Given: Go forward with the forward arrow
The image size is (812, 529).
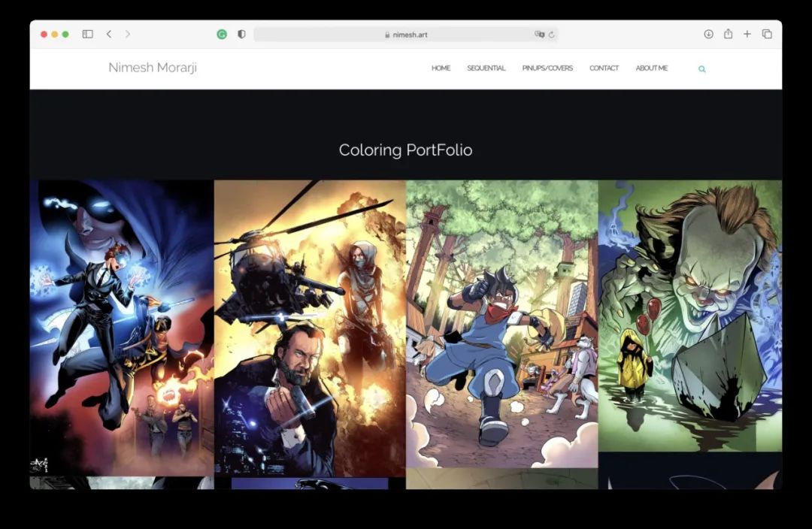Looking at the screenshot, I should tap(127, 34).
